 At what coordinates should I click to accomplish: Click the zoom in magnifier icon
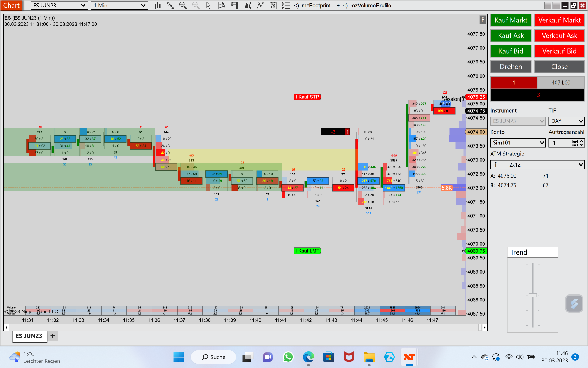[183, 6]
